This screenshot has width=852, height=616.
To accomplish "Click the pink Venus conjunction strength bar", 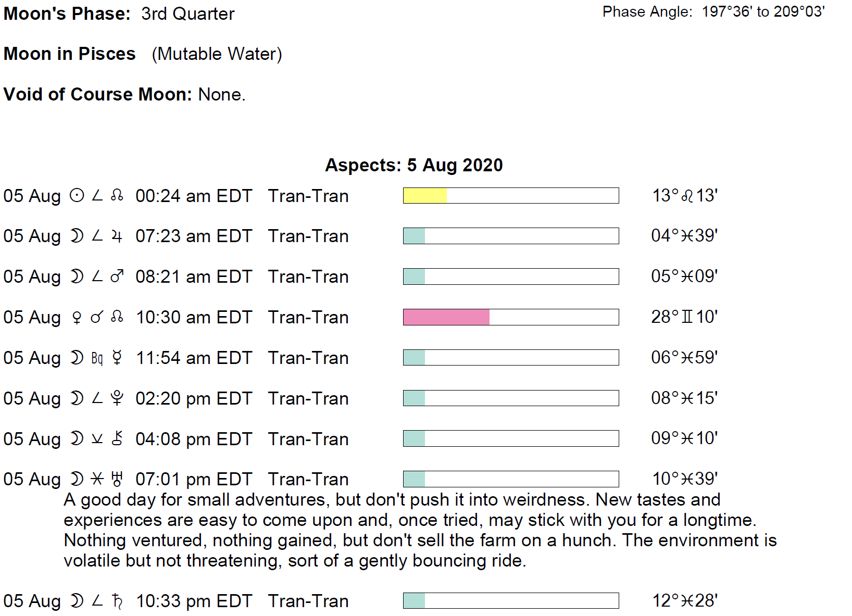I will coord(446,317).
